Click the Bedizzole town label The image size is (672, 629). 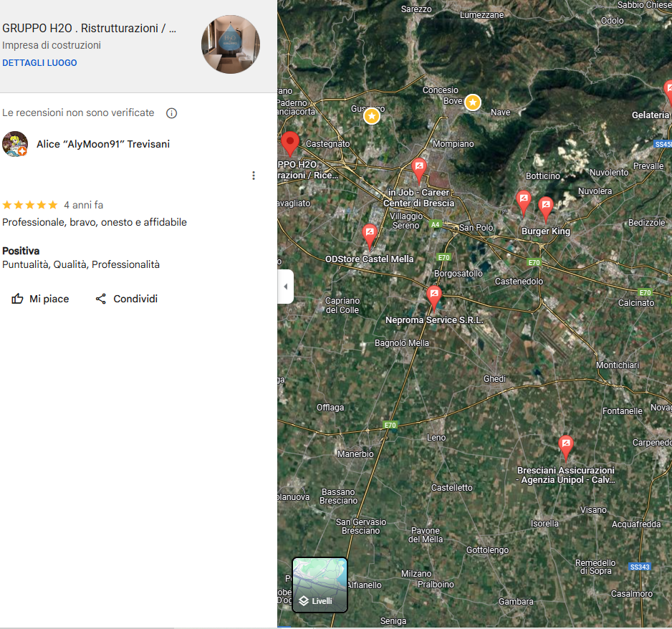647,223
